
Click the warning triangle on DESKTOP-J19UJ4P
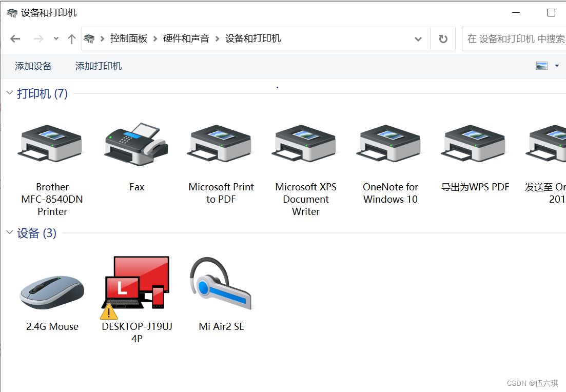pos(109,312)
